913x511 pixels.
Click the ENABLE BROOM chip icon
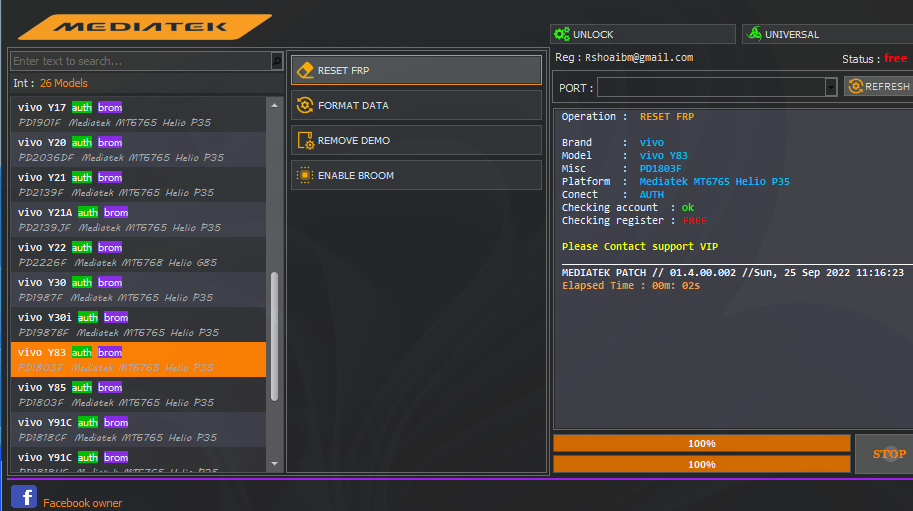coord(305,176)
